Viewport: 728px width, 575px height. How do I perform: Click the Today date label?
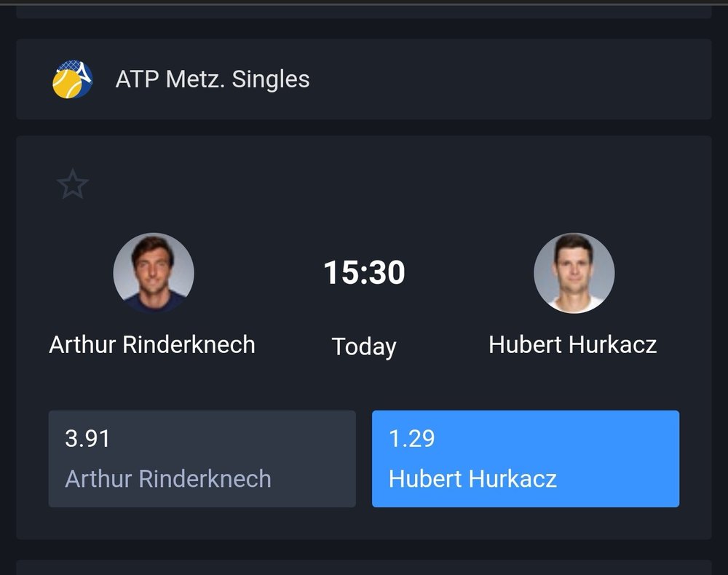pos(364,346)
